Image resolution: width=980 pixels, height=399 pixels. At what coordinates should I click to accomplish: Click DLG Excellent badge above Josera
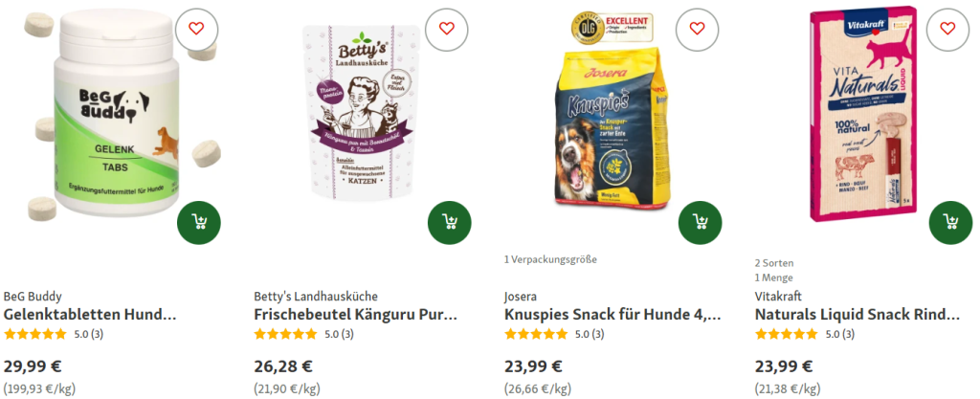click(612, 28)
